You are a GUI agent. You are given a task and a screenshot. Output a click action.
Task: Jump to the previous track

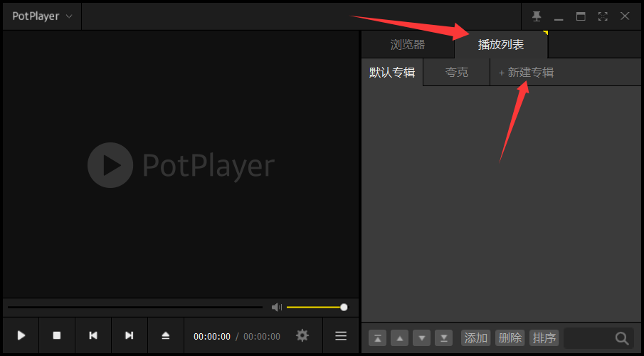click(x=93, y=335)
